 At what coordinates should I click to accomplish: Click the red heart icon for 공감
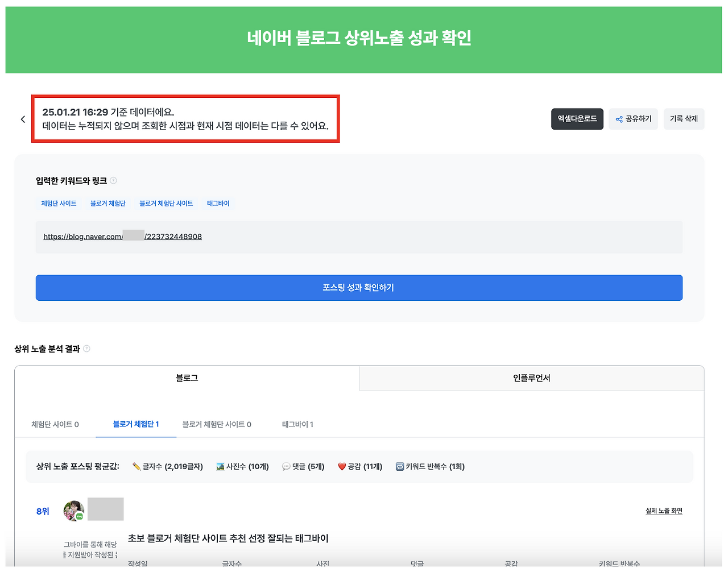[x=342, y=466]
